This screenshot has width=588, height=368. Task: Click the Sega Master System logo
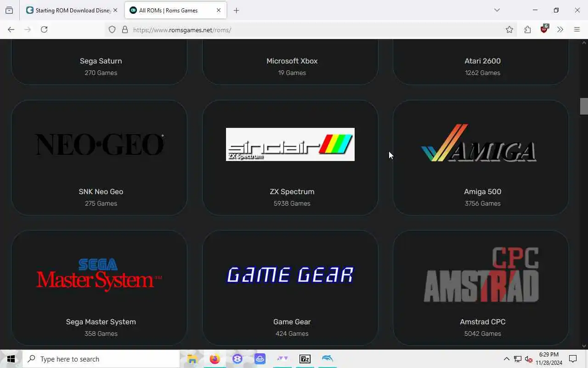(x=99, y=275)
